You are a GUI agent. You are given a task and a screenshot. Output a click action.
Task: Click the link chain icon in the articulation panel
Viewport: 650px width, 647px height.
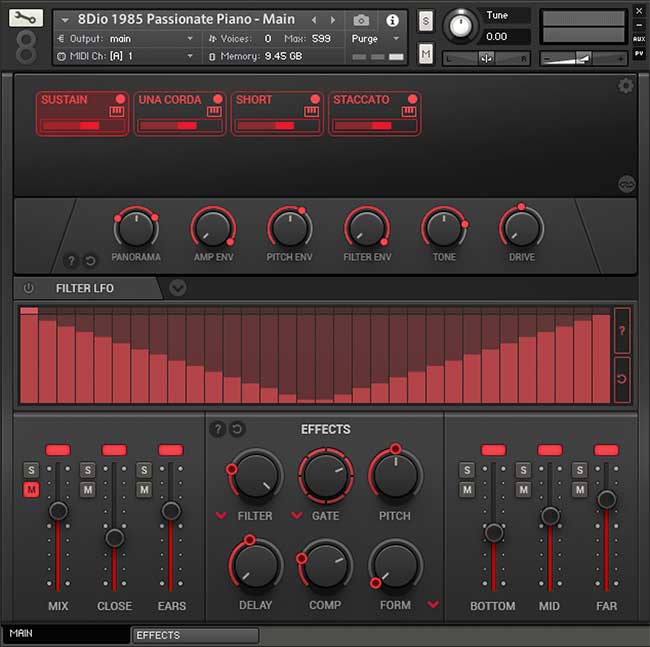pos(626,184)
